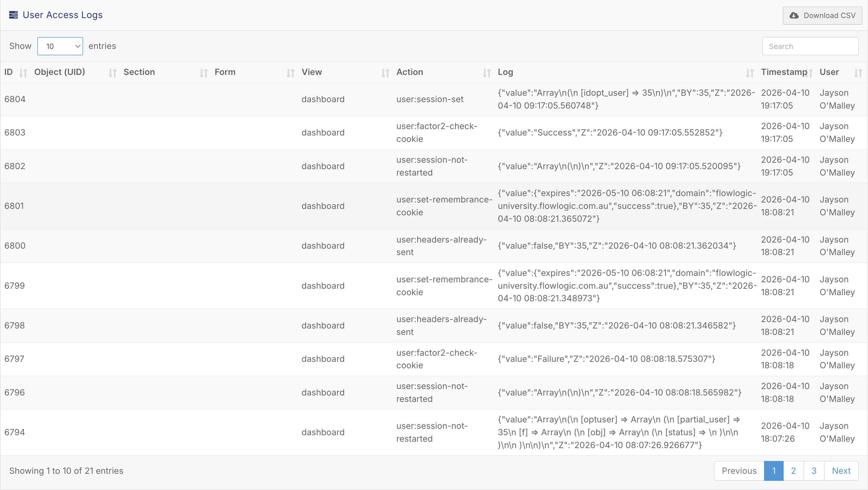Image resolution: width=868 pixels, height=490 pixels.
Task: Sort by User column arrows
Action: tap(858, 72)
